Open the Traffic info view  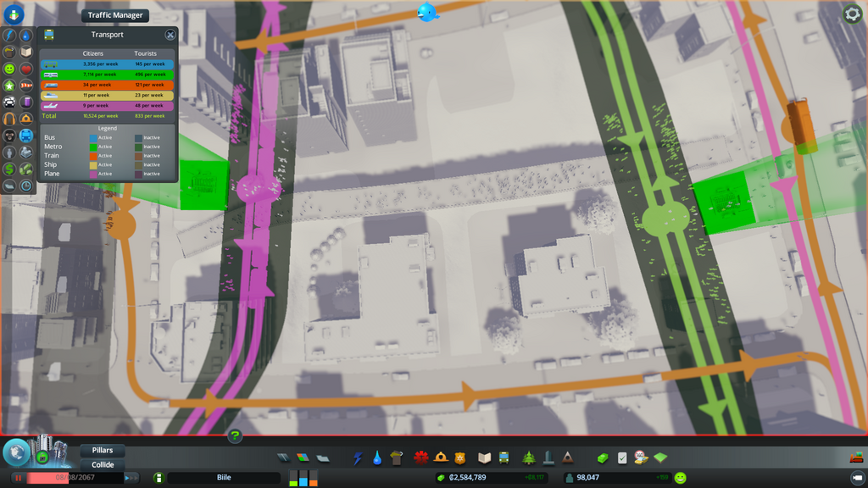point(9,102)
